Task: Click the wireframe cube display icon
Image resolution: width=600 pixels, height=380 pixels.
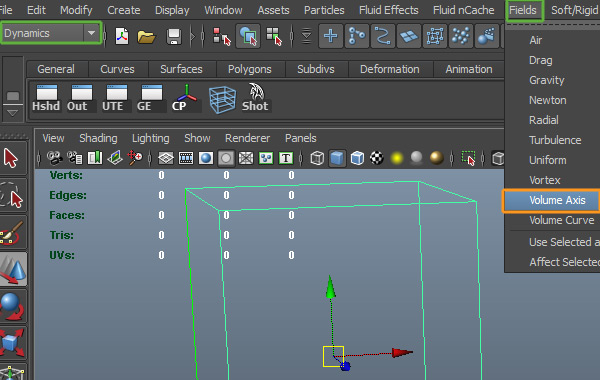Action: click(317, 158)
